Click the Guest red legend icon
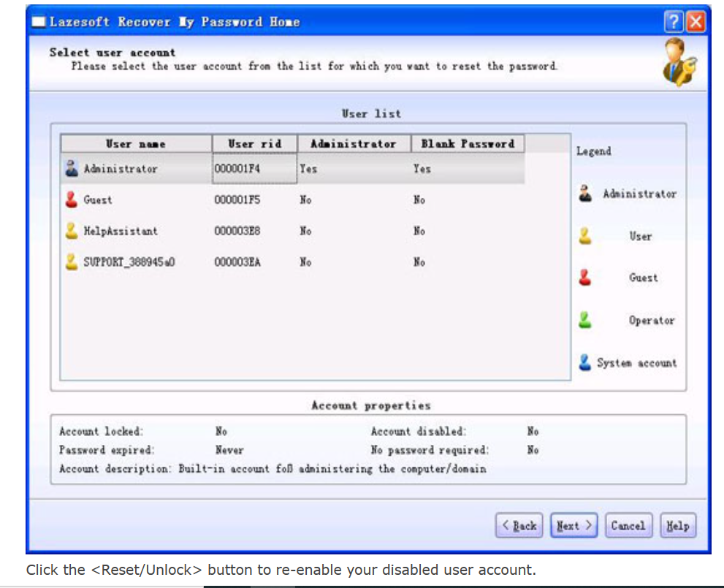 585,278
